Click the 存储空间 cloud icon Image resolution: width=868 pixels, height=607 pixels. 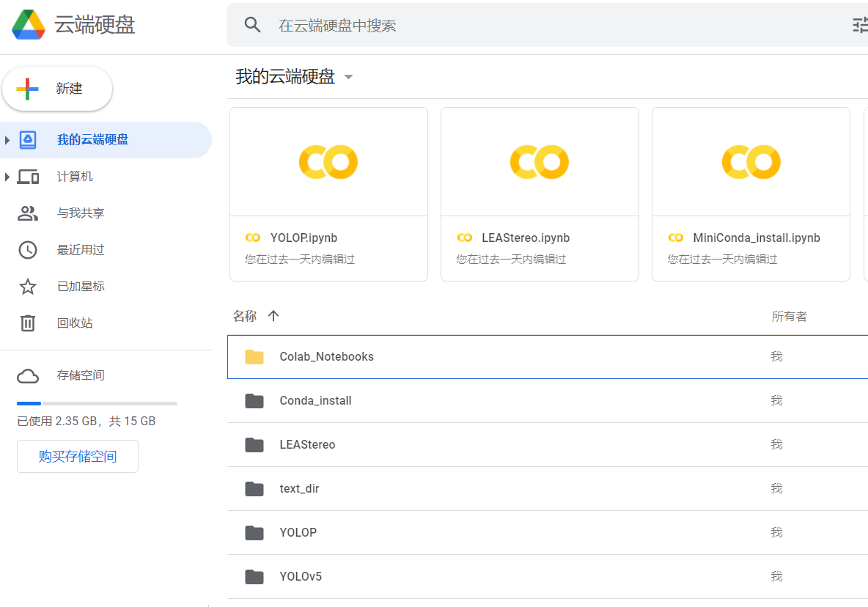click(x=28, y=375)
